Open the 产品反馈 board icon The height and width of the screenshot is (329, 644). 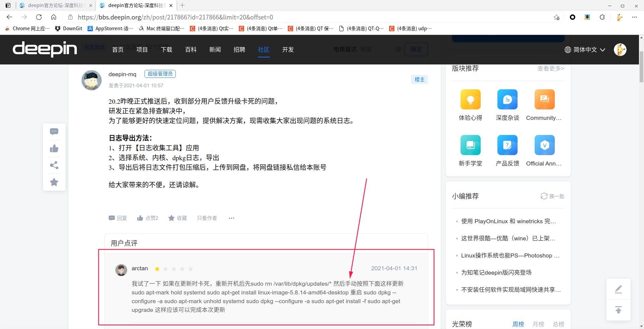[507, 145]
